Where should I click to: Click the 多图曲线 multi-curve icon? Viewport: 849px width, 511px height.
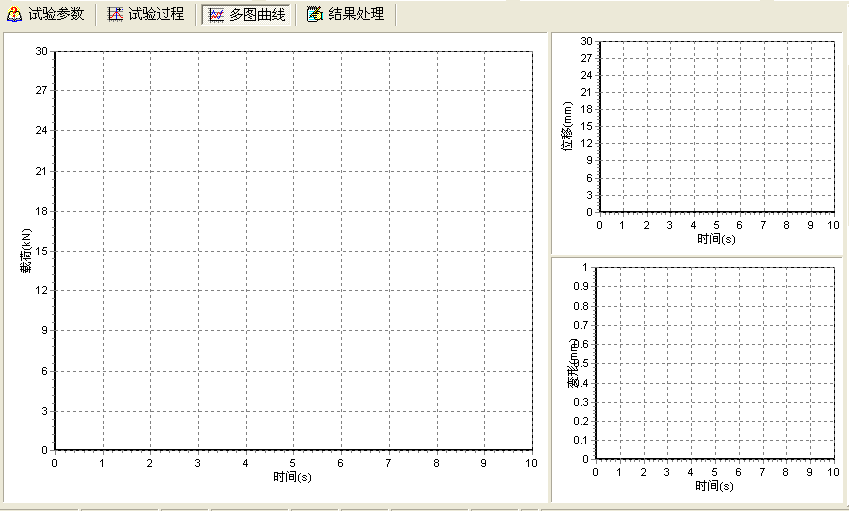[216, 15]
